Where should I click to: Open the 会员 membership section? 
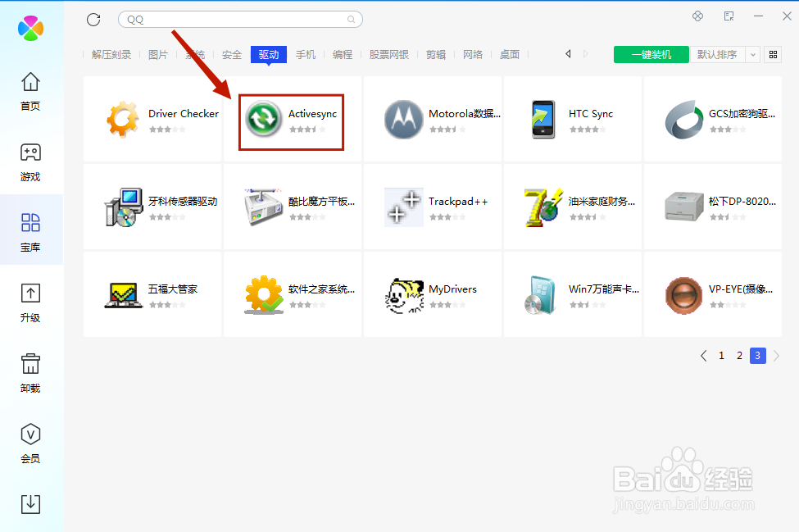click(30, 443)
